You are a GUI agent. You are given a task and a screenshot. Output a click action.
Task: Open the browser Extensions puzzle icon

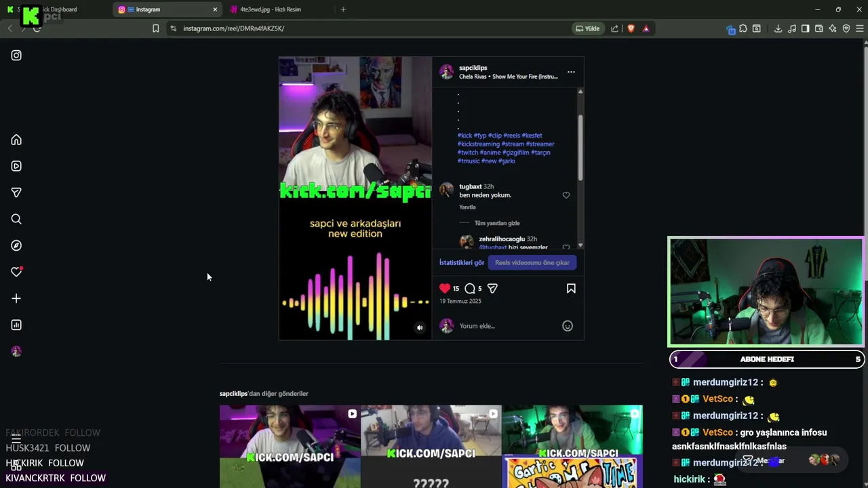pyautogui.click(x=743, y=28)
